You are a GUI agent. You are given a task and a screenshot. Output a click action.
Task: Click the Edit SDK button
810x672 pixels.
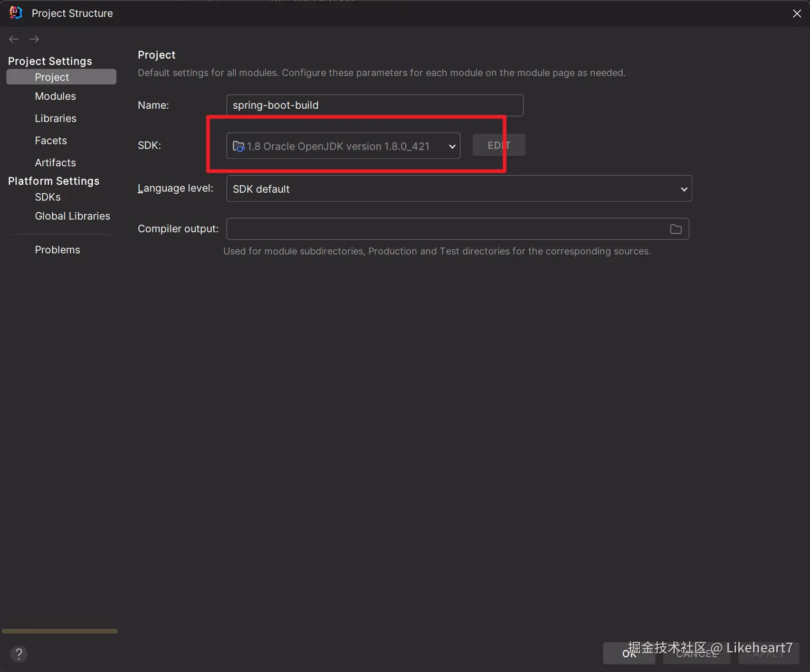(499, 145)
